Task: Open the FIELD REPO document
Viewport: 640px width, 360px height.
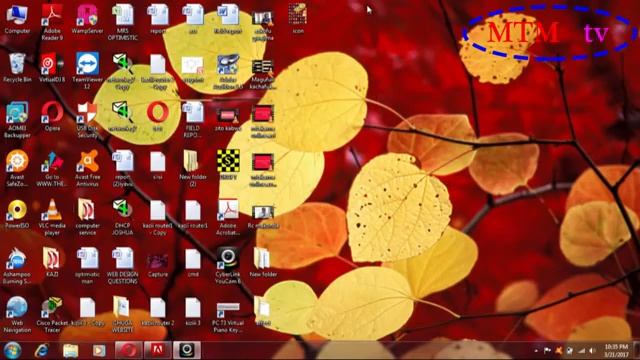Action: click(193, 119)
